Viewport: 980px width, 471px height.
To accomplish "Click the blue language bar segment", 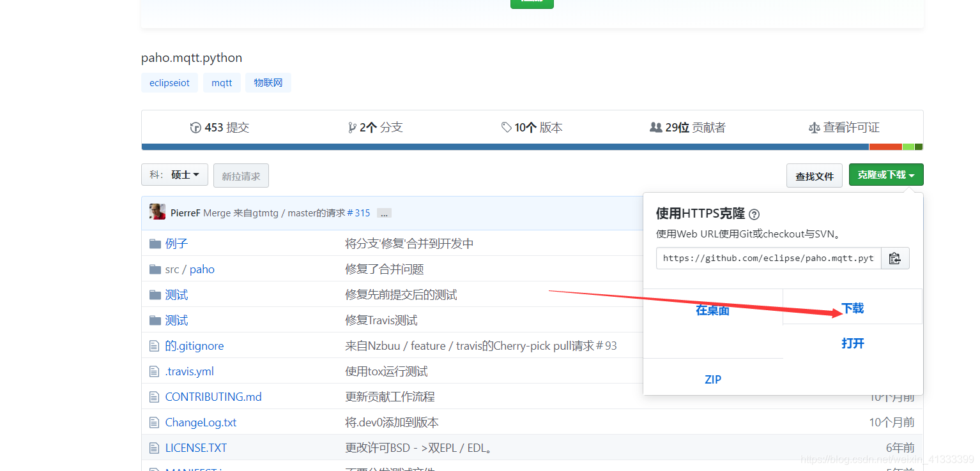I will point(505,147).
